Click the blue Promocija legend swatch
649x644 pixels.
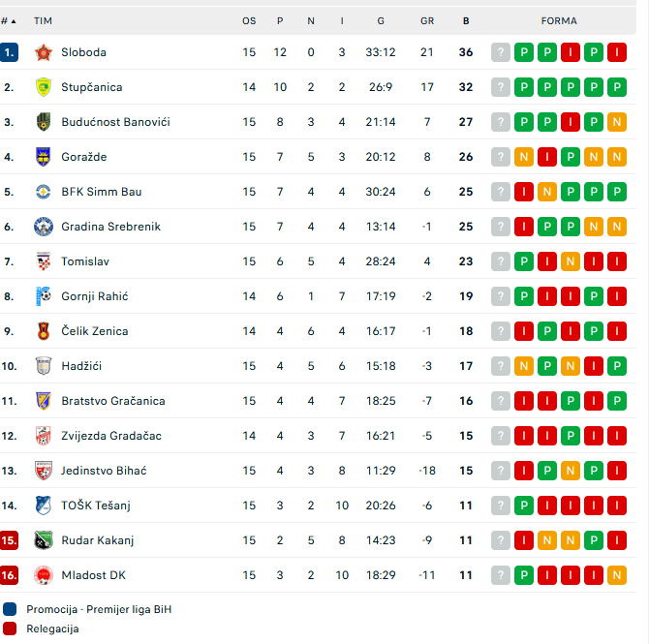pyautogui.click(x=10, y=609)
